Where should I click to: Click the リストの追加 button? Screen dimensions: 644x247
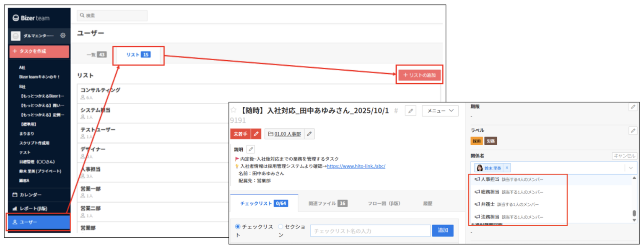point(419,75)
